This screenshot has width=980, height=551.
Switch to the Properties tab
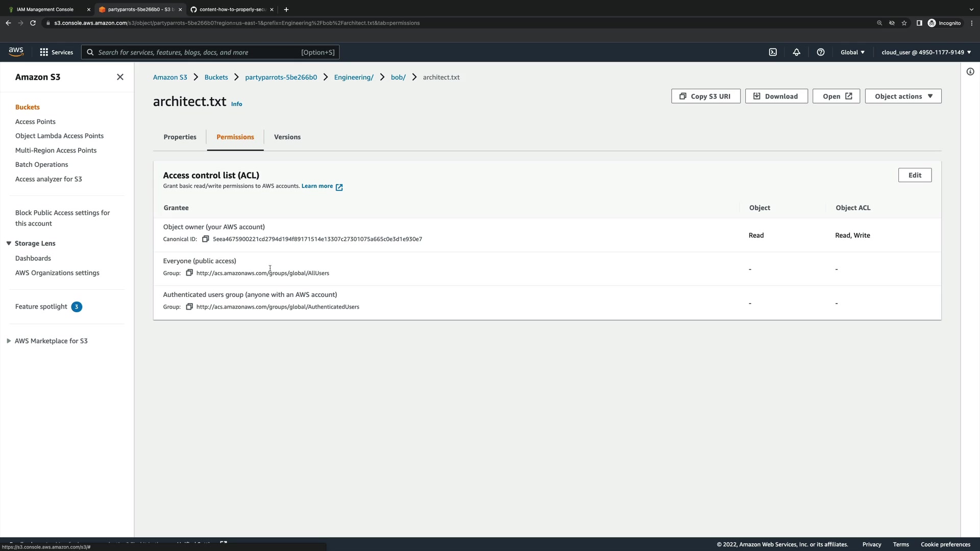coord(180,137)
